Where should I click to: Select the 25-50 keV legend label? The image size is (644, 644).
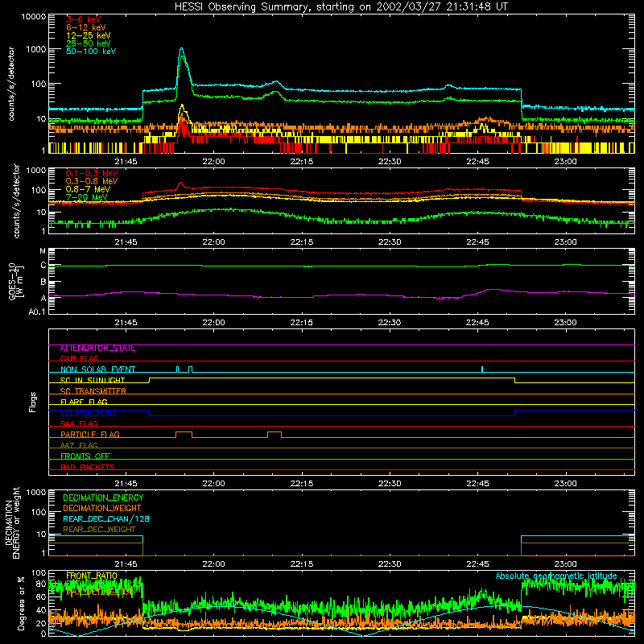(x=89, y=43)
